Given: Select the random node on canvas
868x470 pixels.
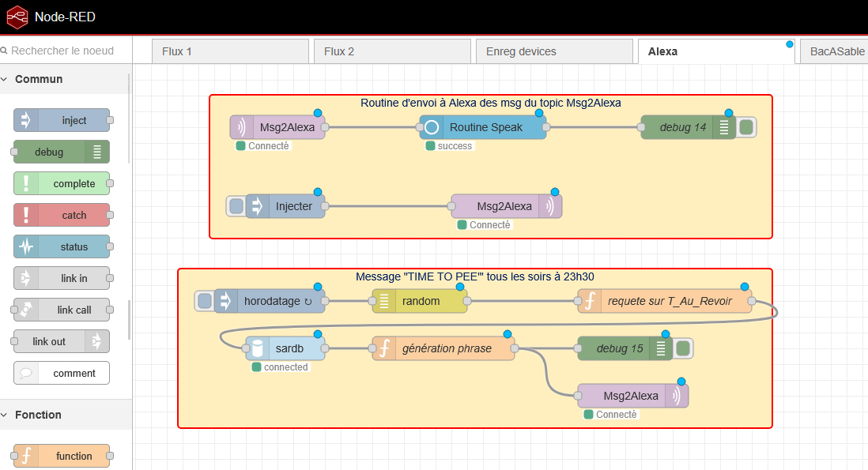Looking at the screenshot, I should click(420, 301).
